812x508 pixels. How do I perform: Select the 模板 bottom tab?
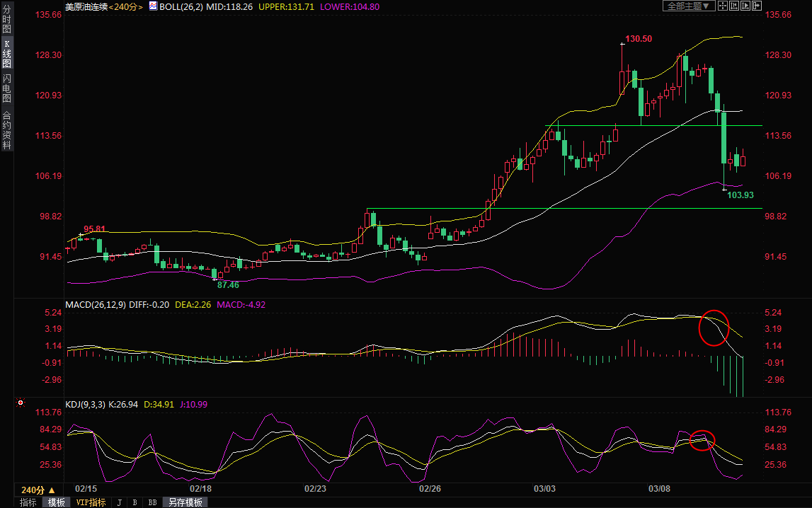[x=57, y=502]
